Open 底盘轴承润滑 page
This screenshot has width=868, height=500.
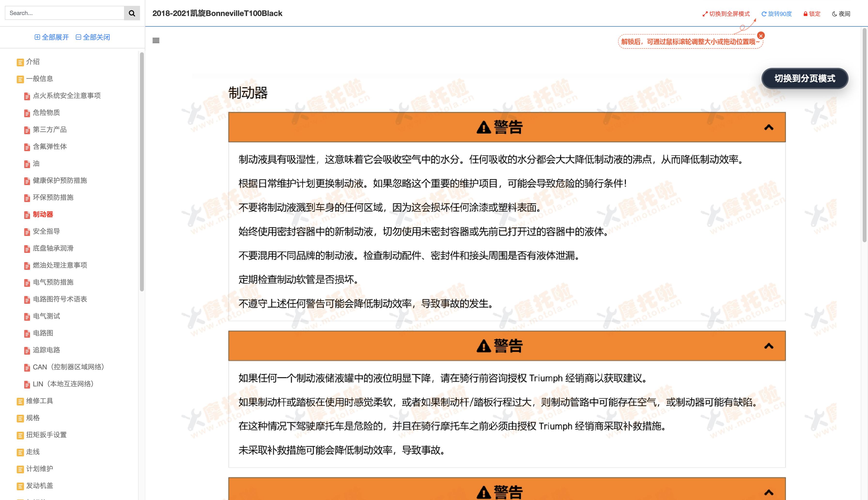click(x=53, y=248)
